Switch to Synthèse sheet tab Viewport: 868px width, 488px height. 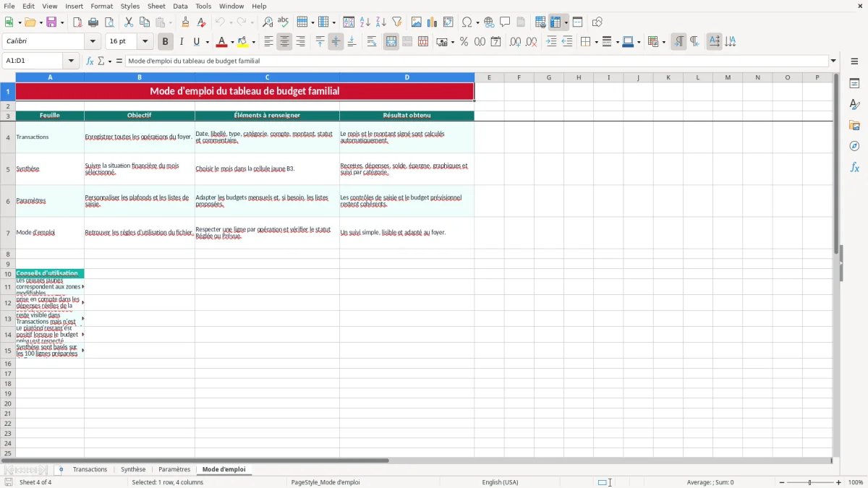(133, 469)
